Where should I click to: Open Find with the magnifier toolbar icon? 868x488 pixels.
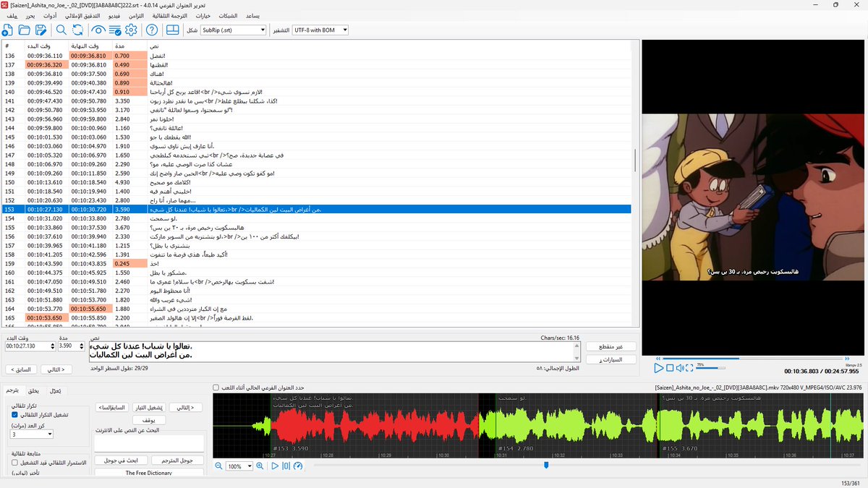(x=61, y=30)
